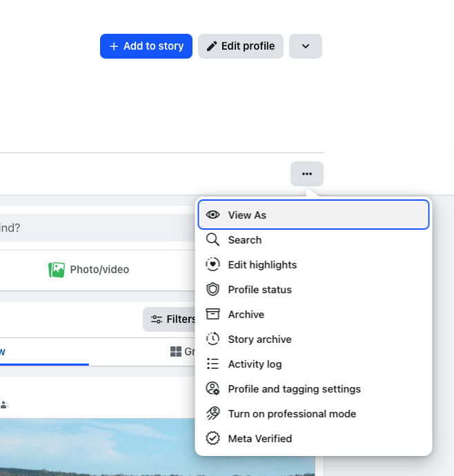The height and width of the screenshot is (476, 454).
Task: Click the Activity log list icon
Action: (213, 364)
